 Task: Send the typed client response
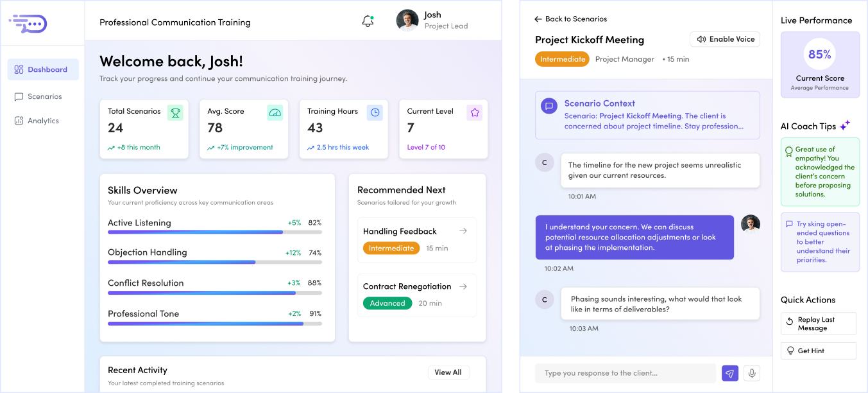coord(729,373)
